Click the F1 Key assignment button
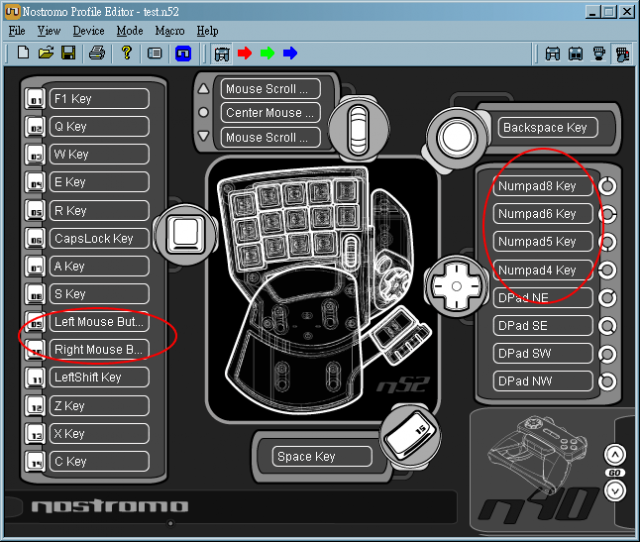Image resolution: width=640 pixels, height=542 pixels. (99, 99)
